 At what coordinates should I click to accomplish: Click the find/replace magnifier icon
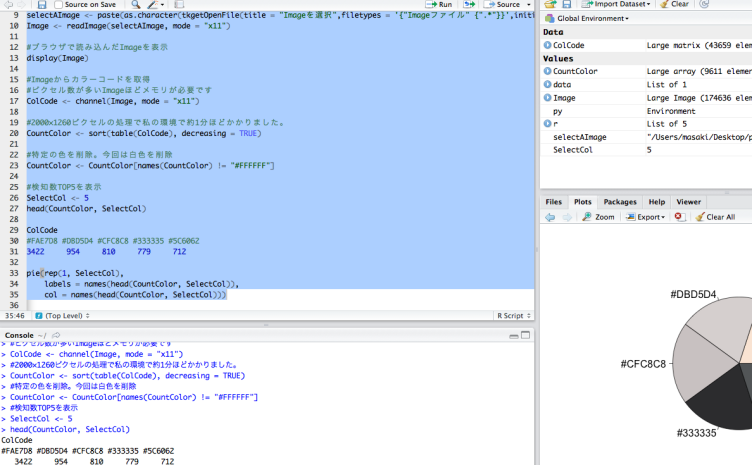(x=136, y=5)
